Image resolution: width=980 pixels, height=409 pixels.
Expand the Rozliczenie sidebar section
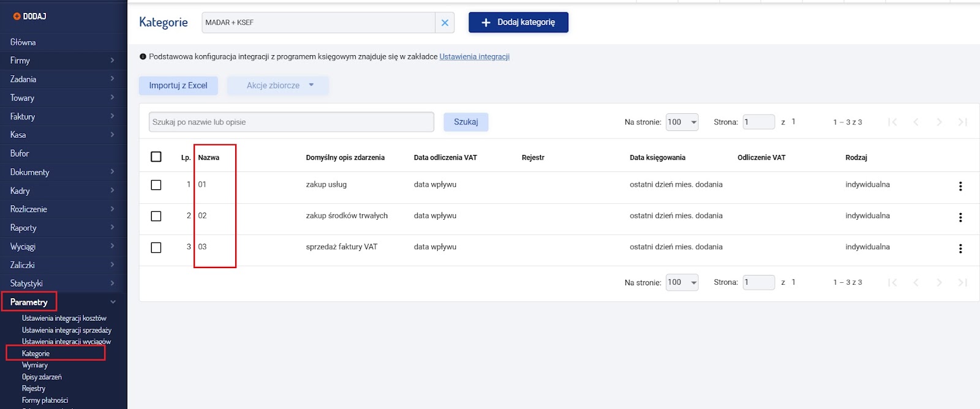point(64,209)
